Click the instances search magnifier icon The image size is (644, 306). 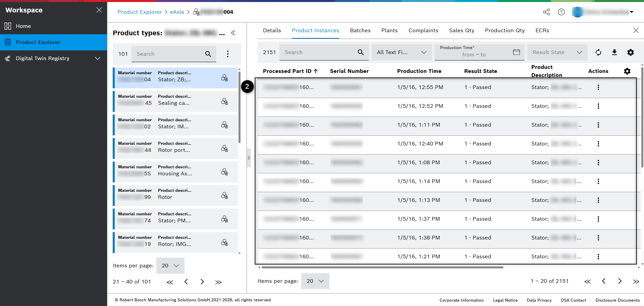(361, 52)
